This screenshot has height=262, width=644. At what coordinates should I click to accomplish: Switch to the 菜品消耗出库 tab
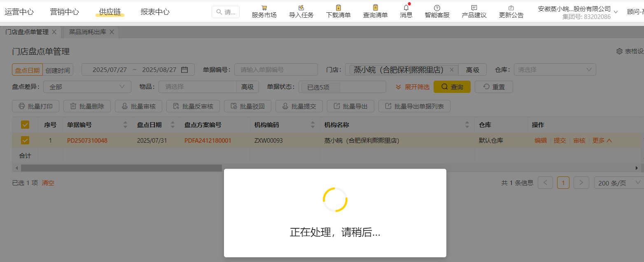click(87, 32)
